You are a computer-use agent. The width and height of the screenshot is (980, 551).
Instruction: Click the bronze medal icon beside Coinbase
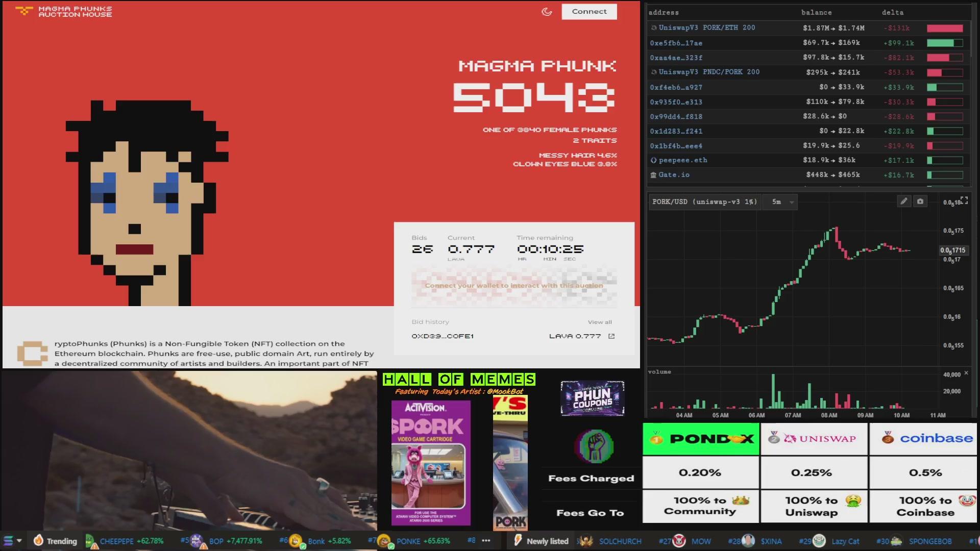[888, 437]
